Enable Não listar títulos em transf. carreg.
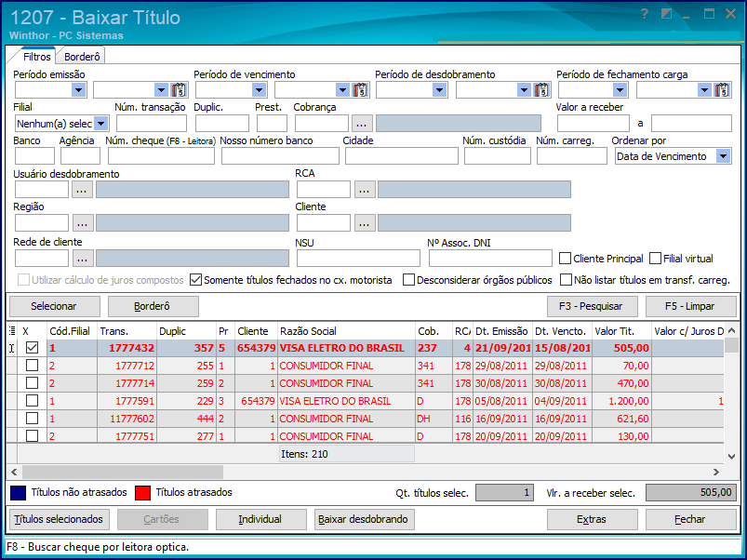 (x=566, y=279)
